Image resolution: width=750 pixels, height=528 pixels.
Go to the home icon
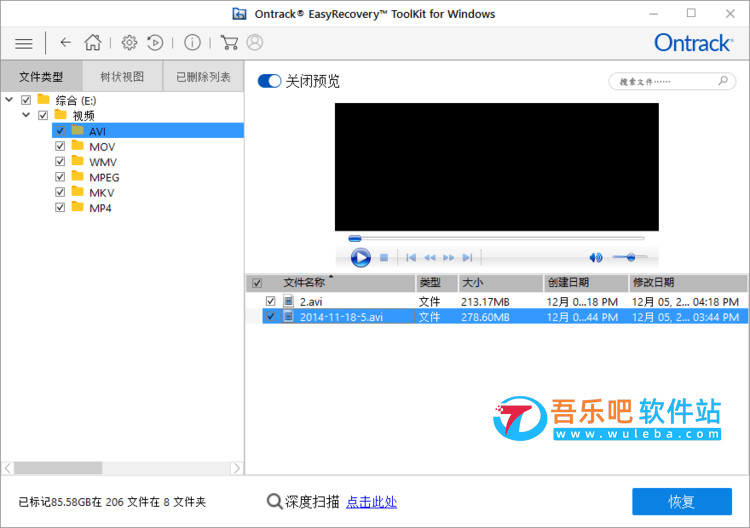(93, 43)
